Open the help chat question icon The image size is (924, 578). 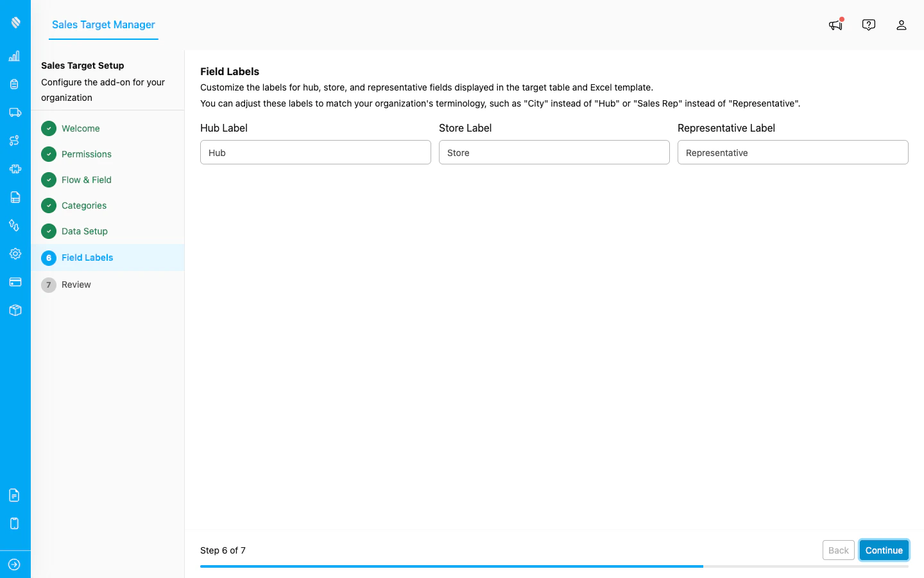click(x=869, y=24)
